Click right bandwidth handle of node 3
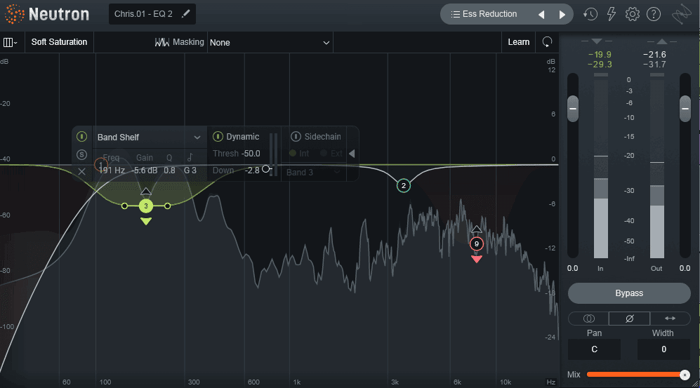The image size is (700, 388). click(167, 206)
